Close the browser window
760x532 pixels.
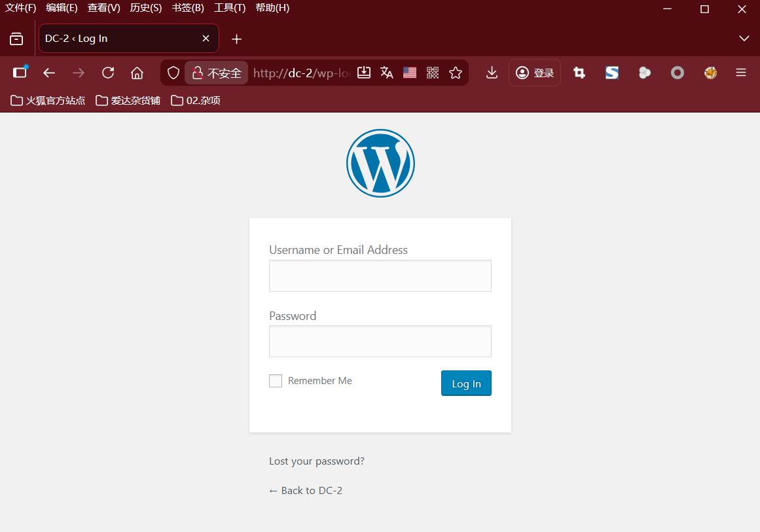742,9
